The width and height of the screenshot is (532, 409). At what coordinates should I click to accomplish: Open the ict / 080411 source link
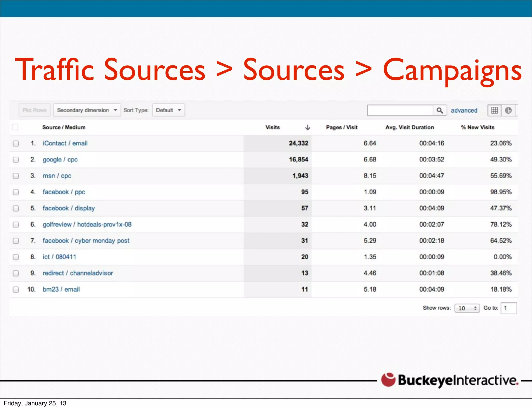coord(59,257)
